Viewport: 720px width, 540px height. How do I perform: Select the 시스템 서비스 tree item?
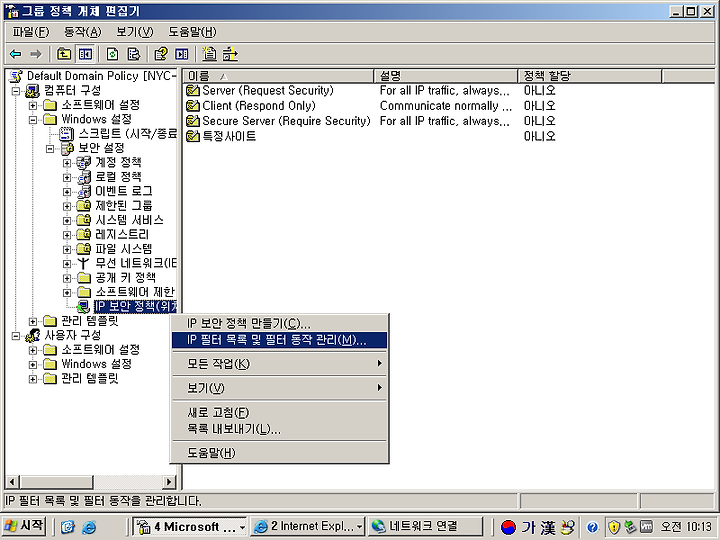pyautogui.click(x=129, y=220)
